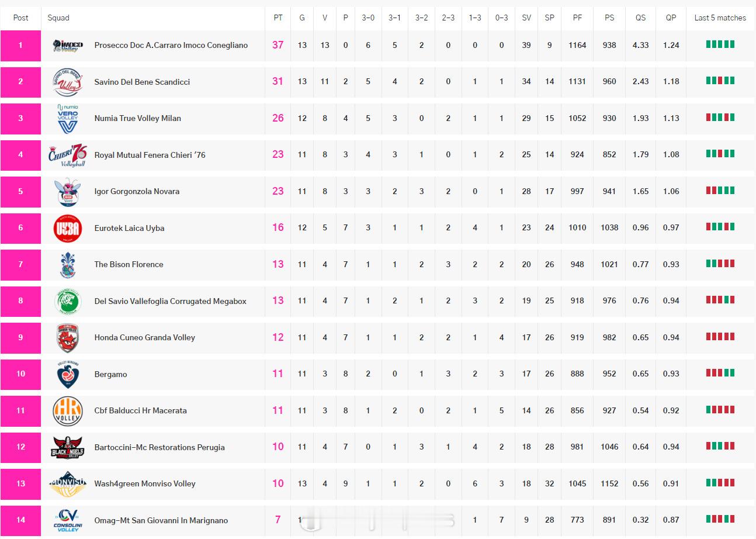Check last 5 matches bars for Honda Cuneo

720,337
